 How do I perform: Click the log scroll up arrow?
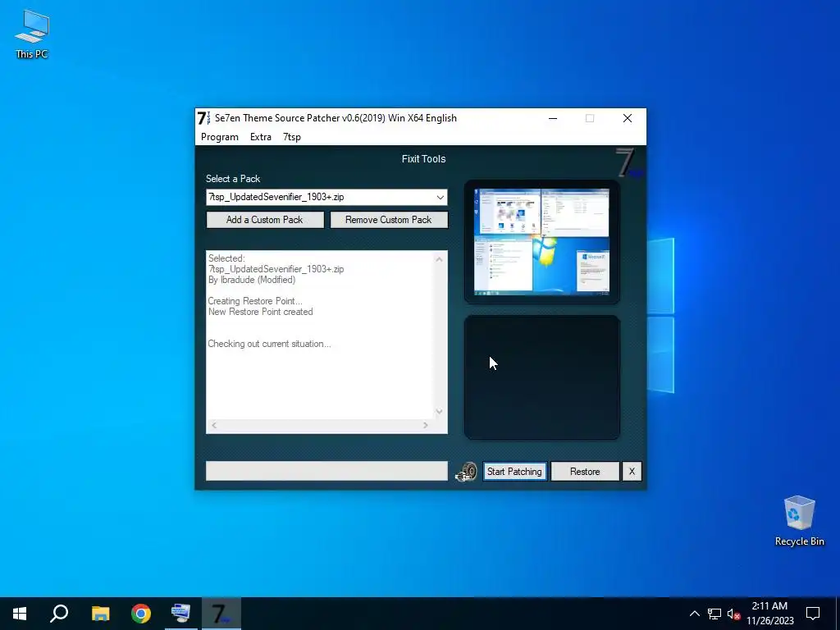pos(440,259)
